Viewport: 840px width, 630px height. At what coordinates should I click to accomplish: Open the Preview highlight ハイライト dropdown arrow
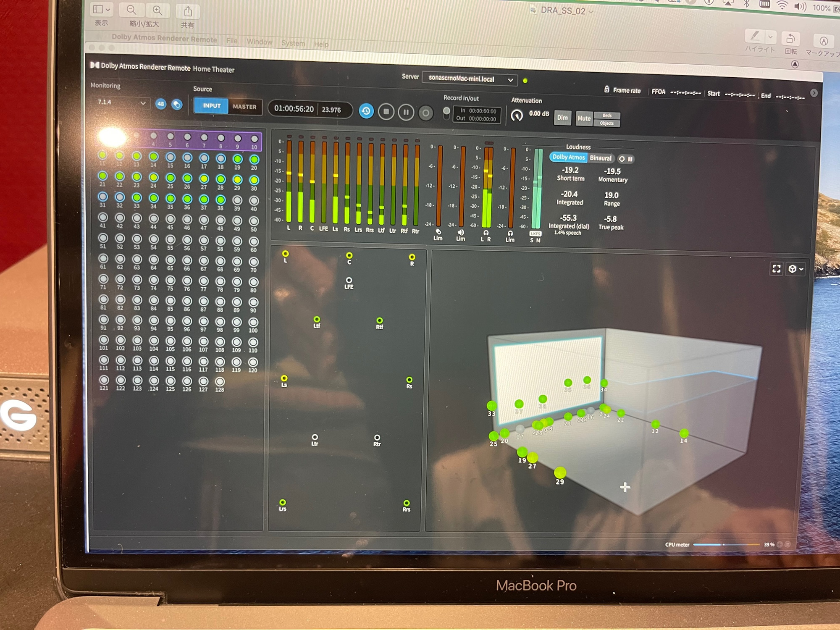tap(770, 37)
